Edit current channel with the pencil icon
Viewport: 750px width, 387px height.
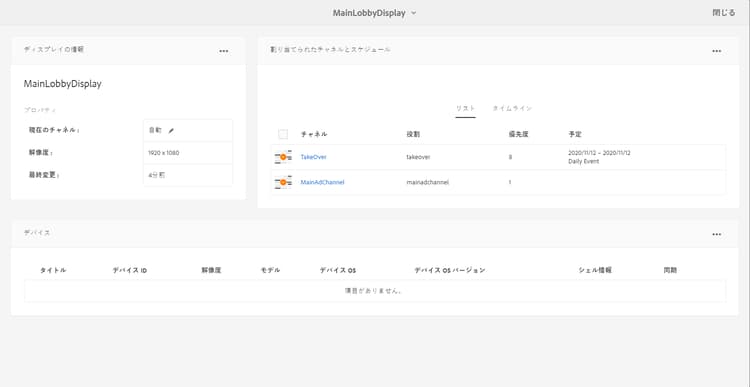point(171,130)
